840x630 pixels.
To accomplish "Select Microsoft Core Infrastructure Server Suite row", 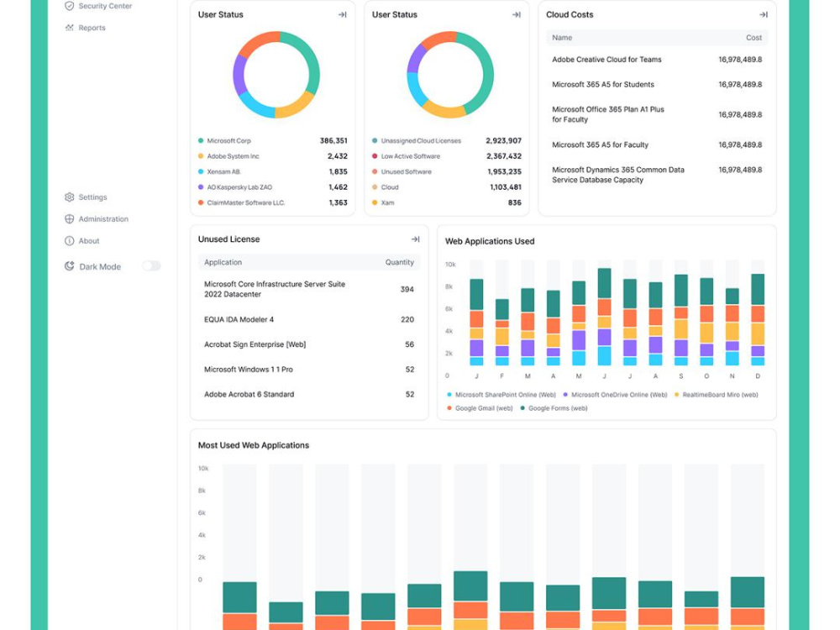I will click(309, 289).
